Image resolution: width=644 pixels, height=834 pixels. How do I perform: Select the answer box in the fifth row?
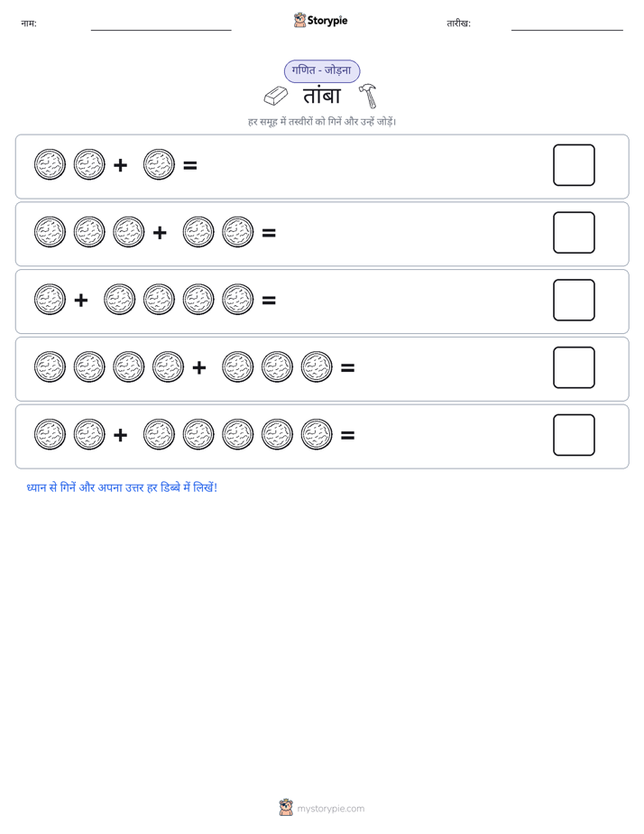(x=574, y=435)
